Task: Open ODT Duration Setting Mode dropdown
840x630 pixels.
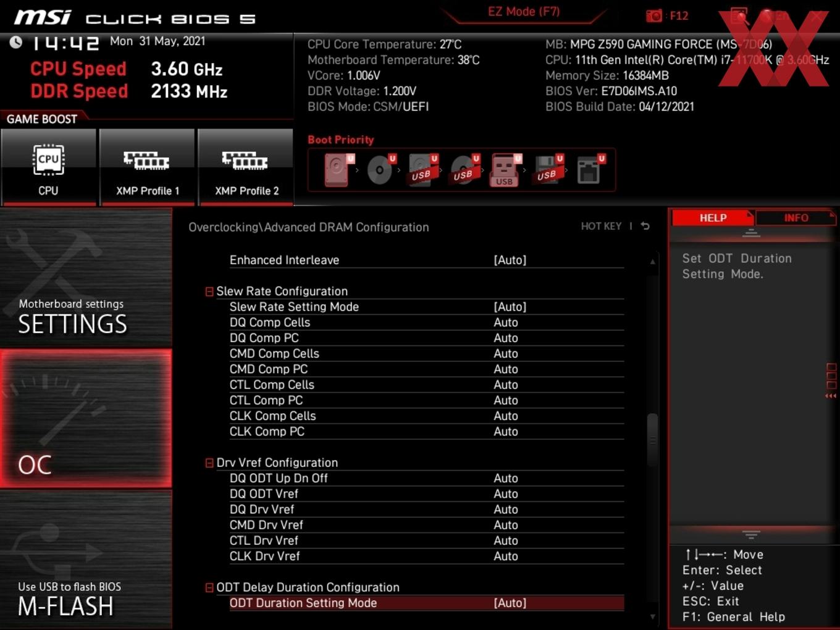Action: click(x=510, y=603)
